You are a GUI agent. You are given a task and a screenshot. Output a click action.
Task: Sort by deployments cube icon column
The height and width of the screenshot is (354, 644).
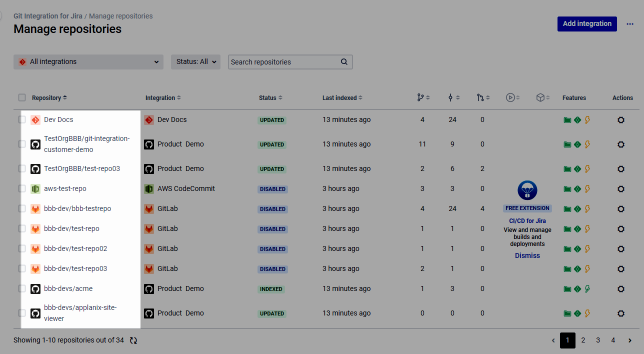tap(542, 98)
